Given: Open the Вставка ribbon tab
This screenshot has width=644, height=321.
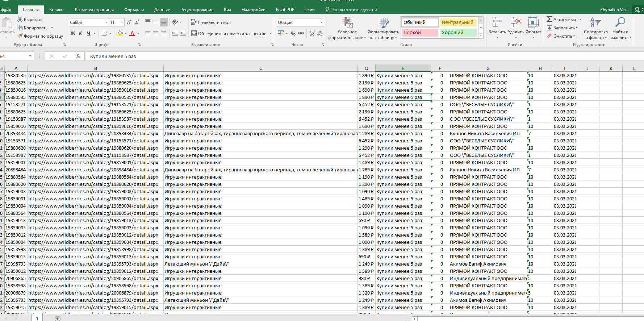Looking at the screenshot, I should 57,10.
